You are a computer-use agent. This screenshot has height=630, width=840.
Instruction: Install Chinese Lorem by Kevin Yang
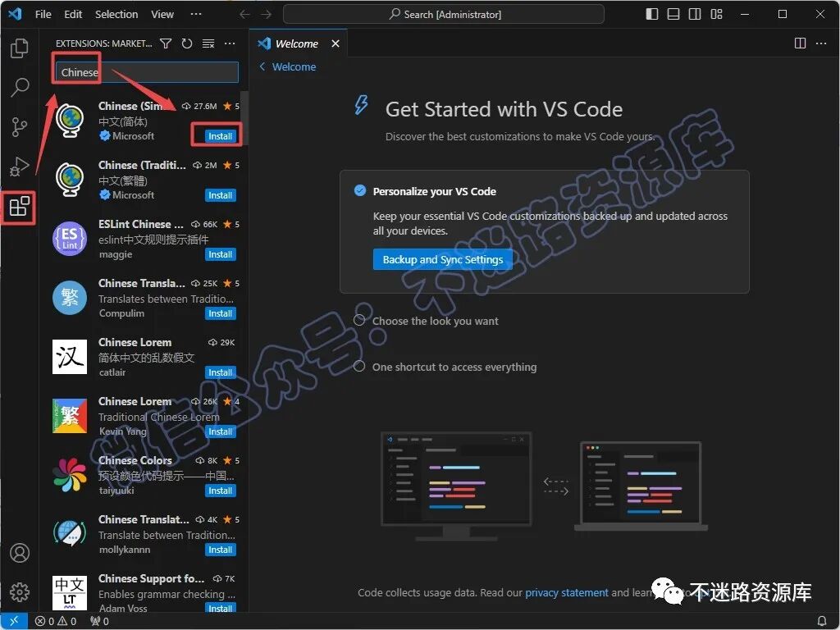pos(220,431)
